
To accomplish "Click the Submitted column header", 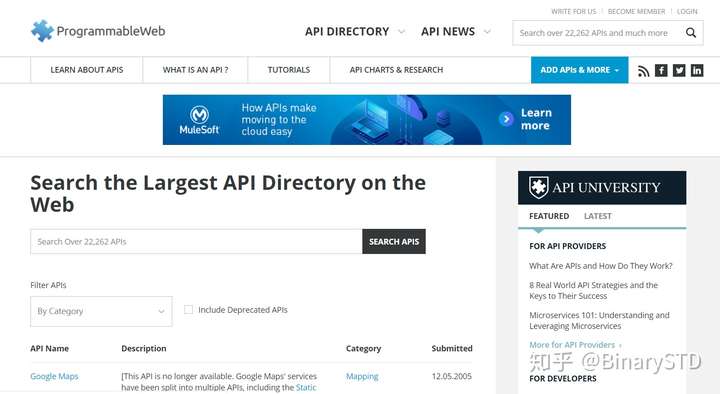I will pyautogui.click(x=452, y=349).
